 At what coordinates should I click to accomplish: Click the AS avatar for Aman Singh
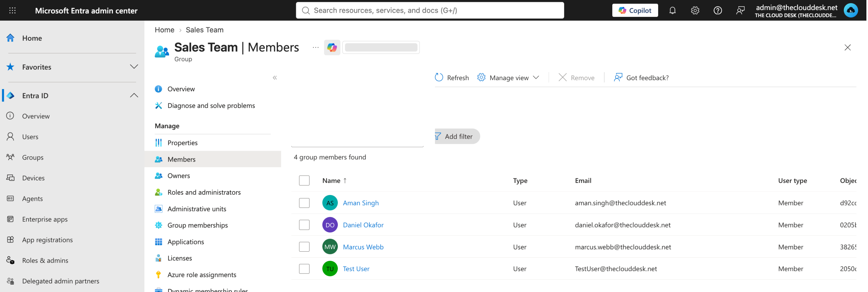tap(330, 203)
